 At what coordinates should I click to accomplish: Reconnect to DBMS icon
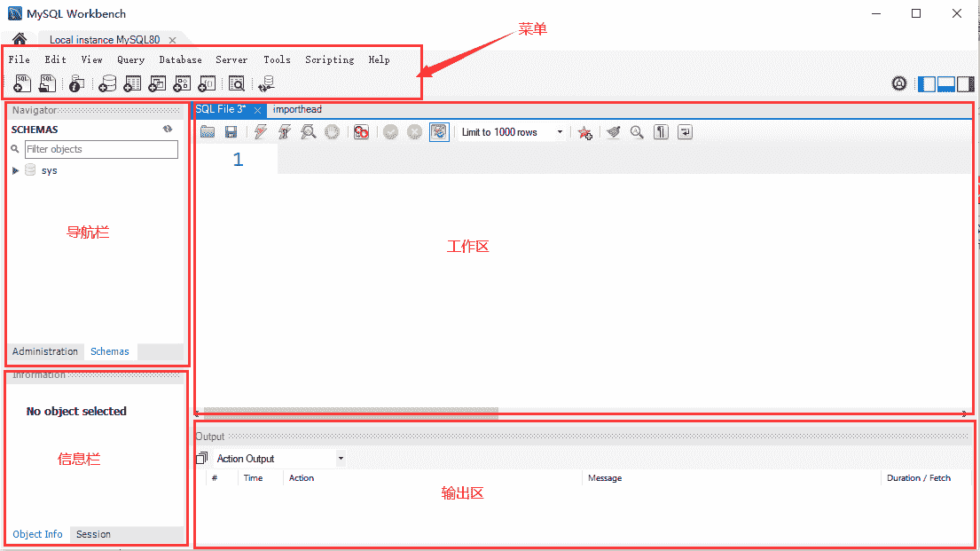coord(267,83)
